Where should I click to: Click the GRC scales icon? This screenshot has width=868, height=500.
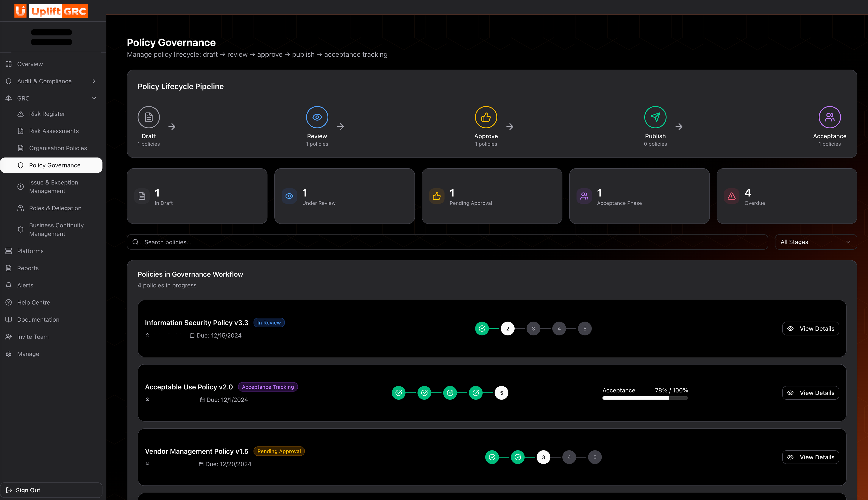[x=9, y=98]
